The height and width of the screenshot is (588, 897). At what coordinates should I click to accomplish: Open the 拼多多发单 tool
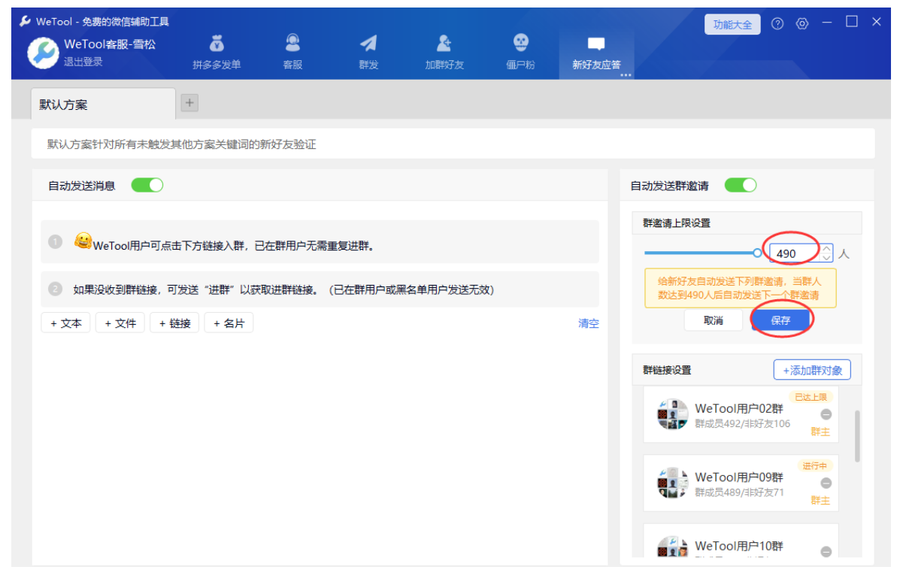(x=217, y=52)
